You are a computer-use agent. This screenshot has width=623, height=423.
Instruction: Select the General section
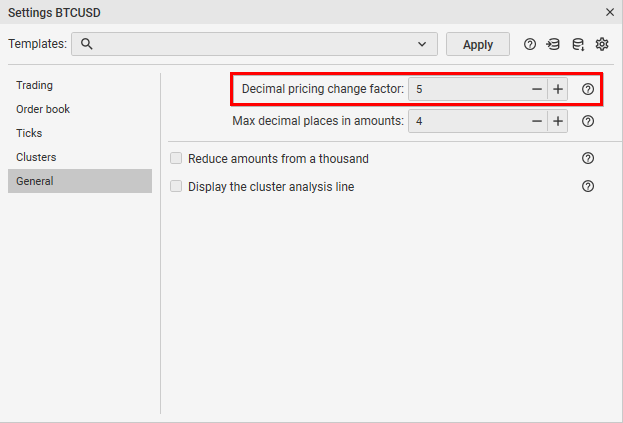79,181
